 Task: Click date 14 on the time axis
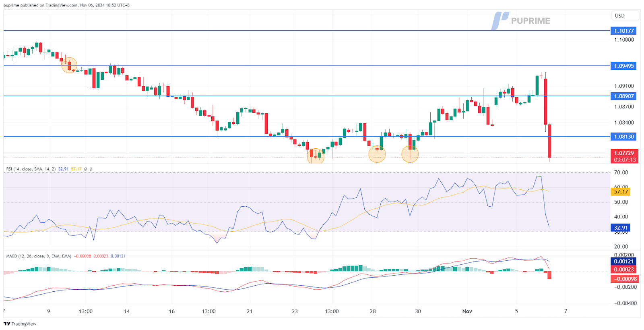127,311
